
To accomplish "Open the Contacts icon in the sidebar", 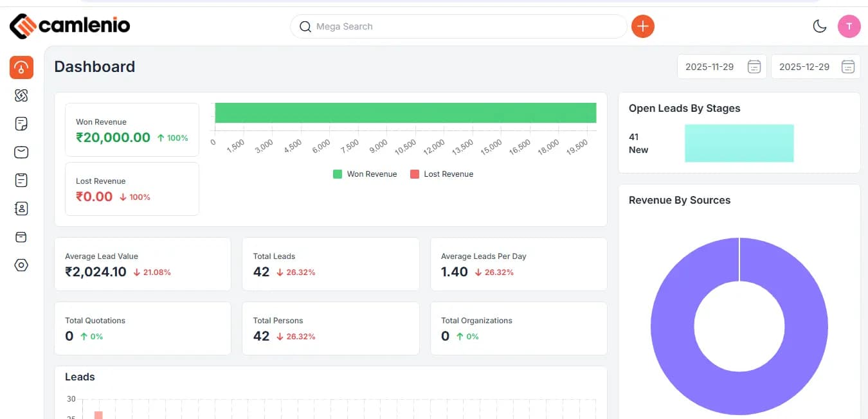I will point(21,208).
